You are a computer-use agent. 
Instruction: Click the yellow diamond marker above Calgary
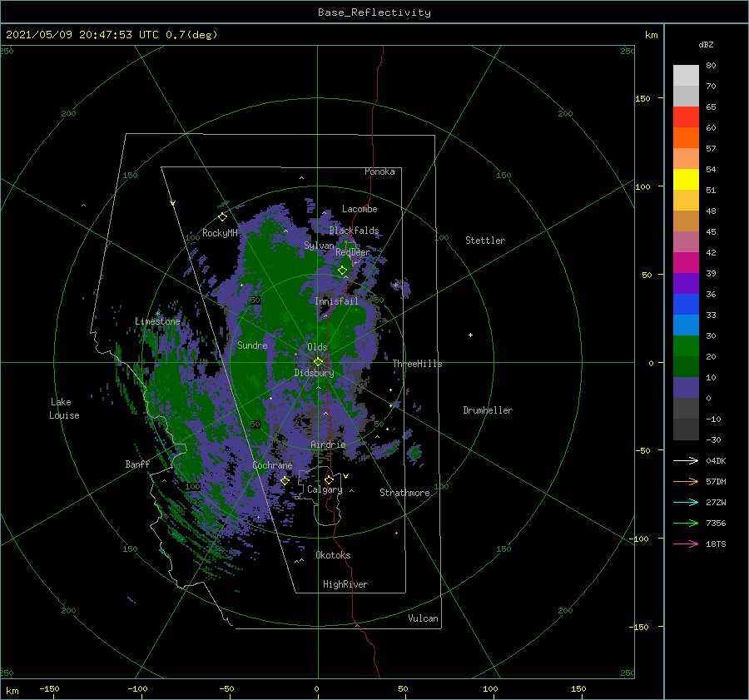tap(329, 479)
